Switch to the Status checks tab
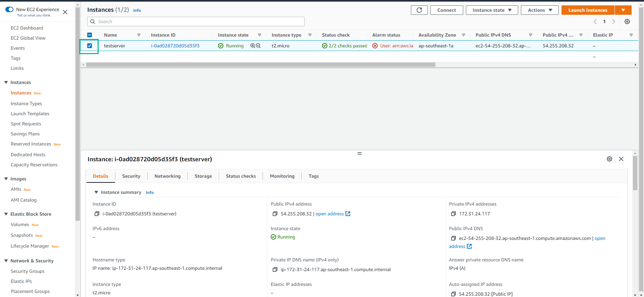Viewport: 644px width, 297px height. [241, 176]
